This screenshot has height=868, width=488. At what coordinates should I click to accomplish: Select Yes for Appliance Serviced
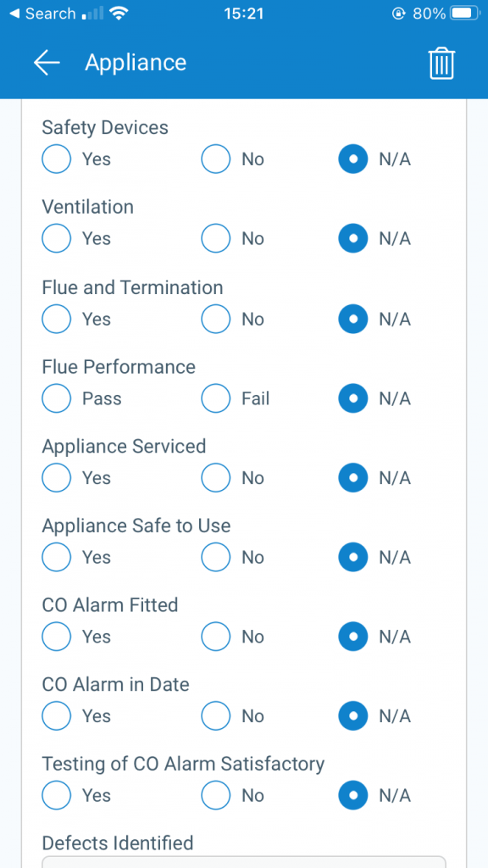[x=56, y=477]
